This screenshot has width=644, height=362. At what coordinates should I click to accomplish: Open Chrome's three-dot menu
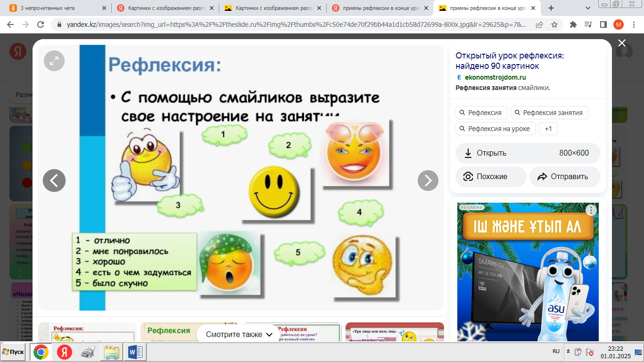point(633,25)
